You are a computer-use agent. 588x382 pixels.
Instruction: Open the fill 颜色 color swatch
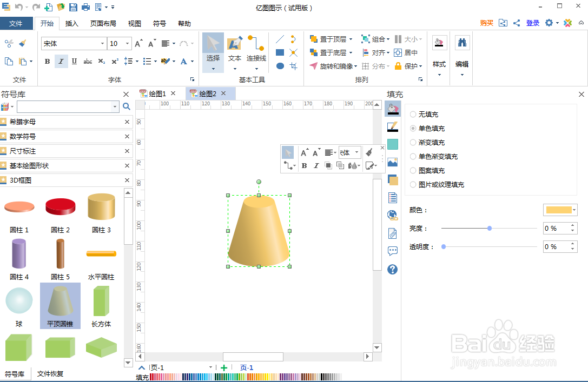[560, 210]
